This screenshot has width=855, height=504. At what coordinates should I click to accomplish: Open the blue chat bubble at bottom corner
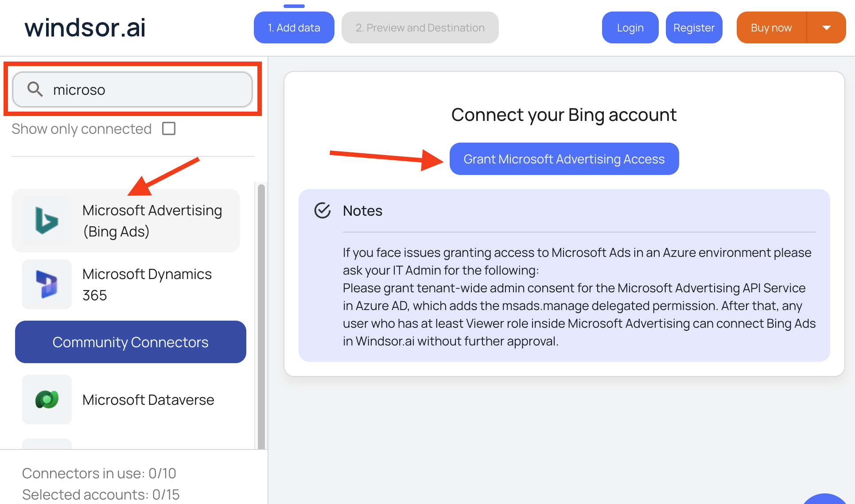[x=825, y=499]
